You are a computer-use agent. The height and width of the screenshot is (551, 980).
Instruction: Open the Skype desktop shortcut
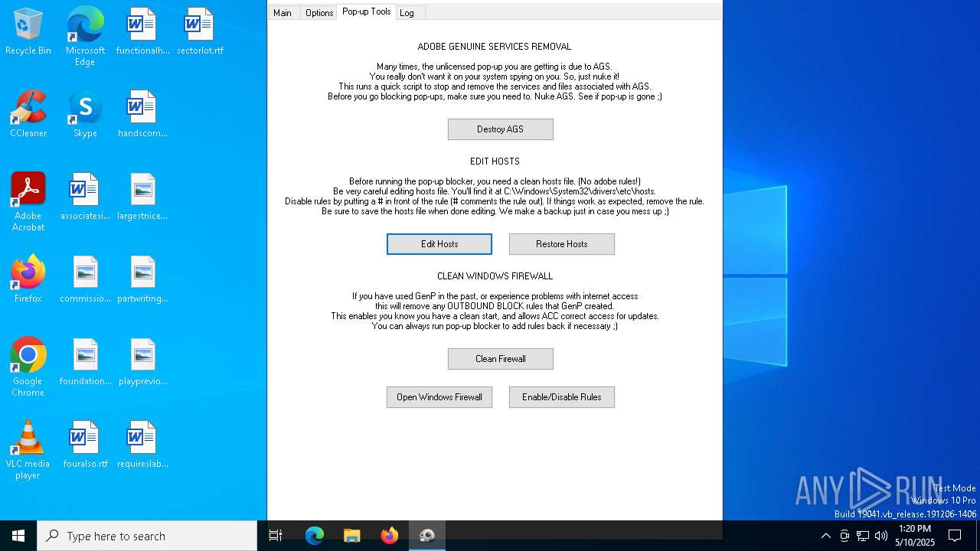click(85, 114)
